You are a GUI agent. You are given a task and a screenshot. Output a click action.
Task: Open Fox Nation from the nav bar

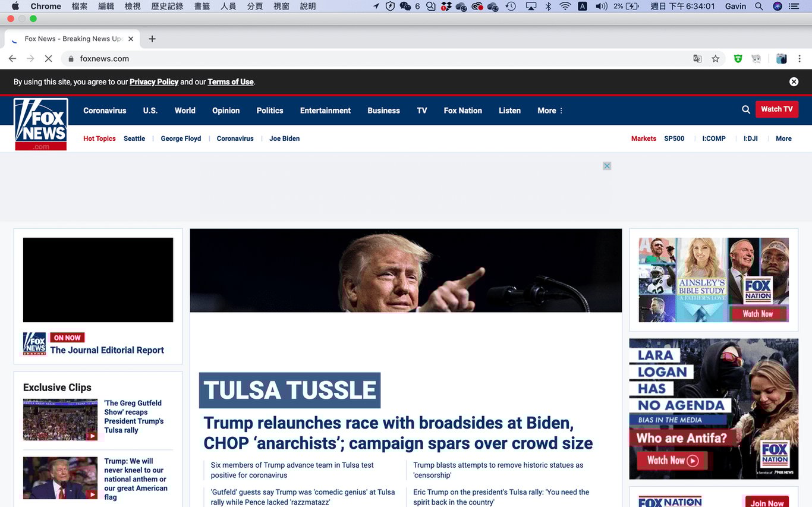(462, 111)
